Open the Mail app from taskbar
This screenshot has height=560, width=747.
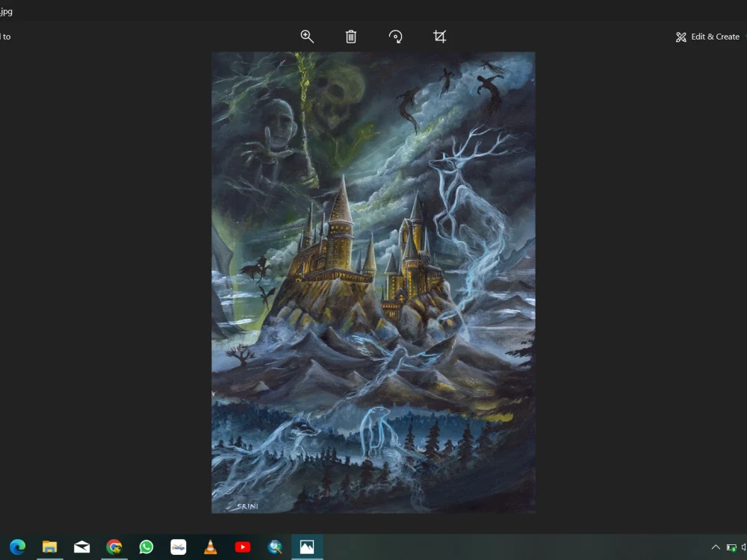(82, 547)
